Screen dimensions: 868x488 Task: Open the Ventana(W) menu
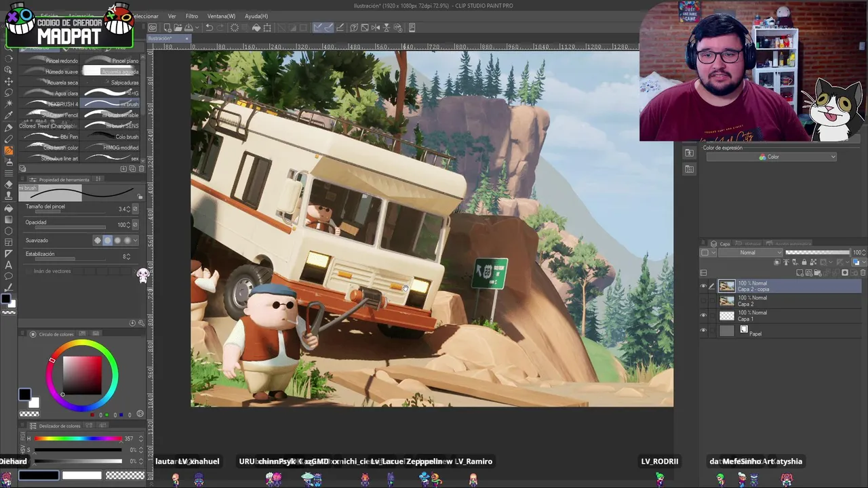point(221,16)
